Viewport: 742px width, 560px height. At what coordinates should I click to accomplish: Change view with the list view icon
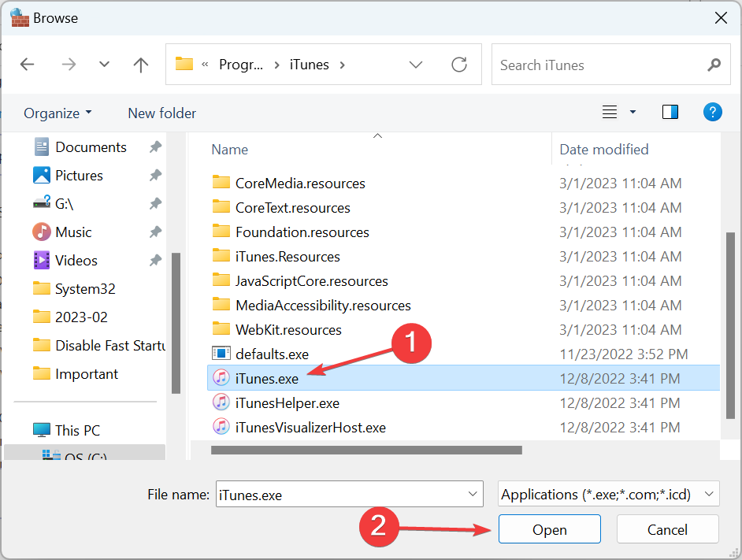pos(610,112)
